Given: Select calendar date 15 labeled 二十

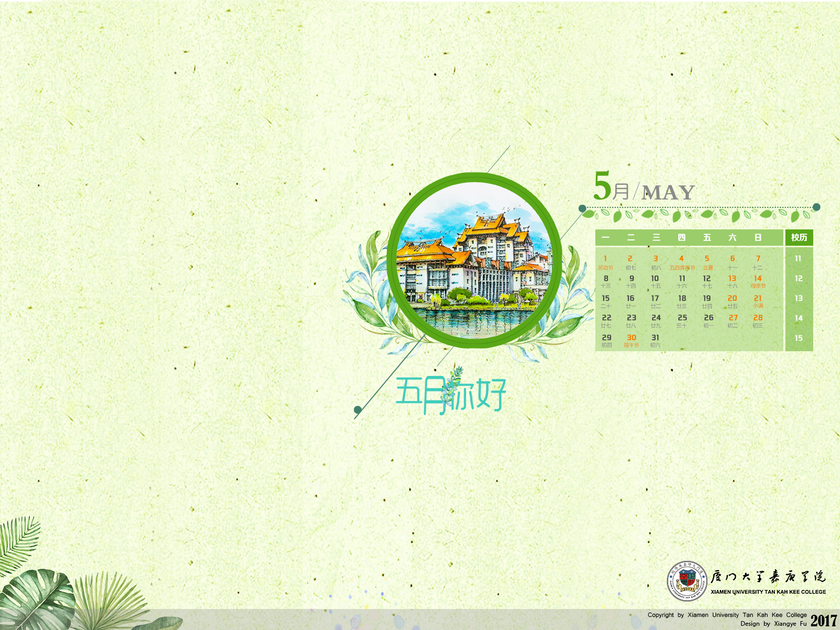Looking at the screenshot, I should pos(606,301).
